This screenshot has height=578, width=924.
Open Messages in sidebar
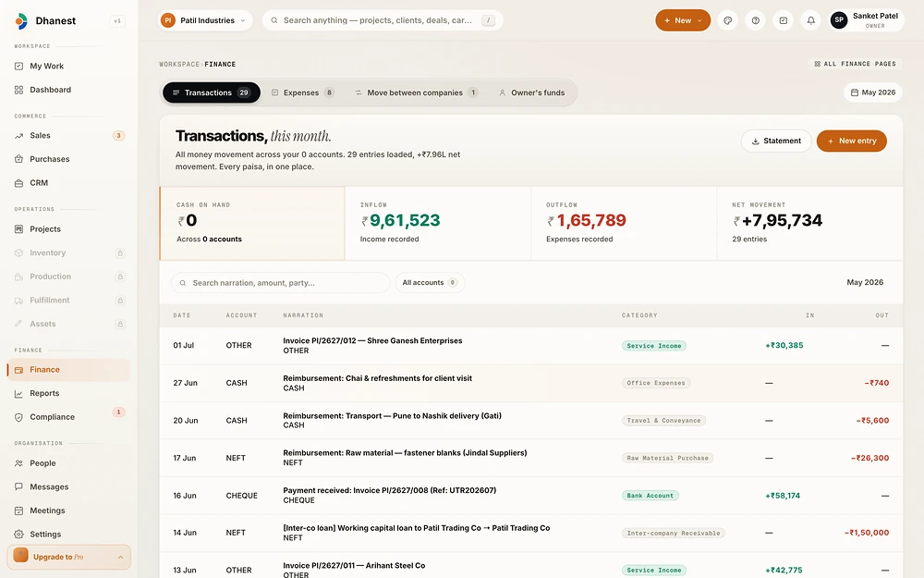tap(68, 486)
